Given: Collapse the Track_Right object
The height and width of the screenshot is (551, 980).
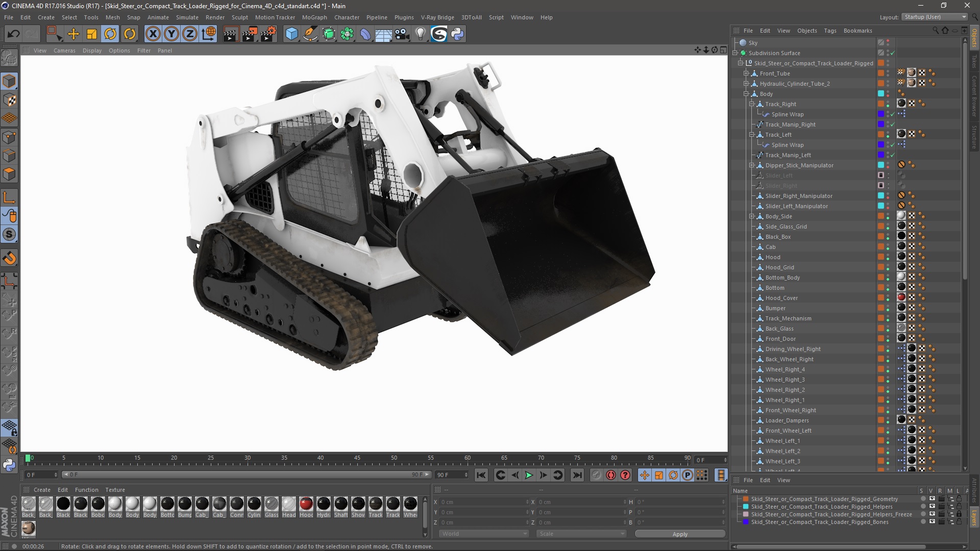Looking at the screenshot, I should tap(752, 104).
